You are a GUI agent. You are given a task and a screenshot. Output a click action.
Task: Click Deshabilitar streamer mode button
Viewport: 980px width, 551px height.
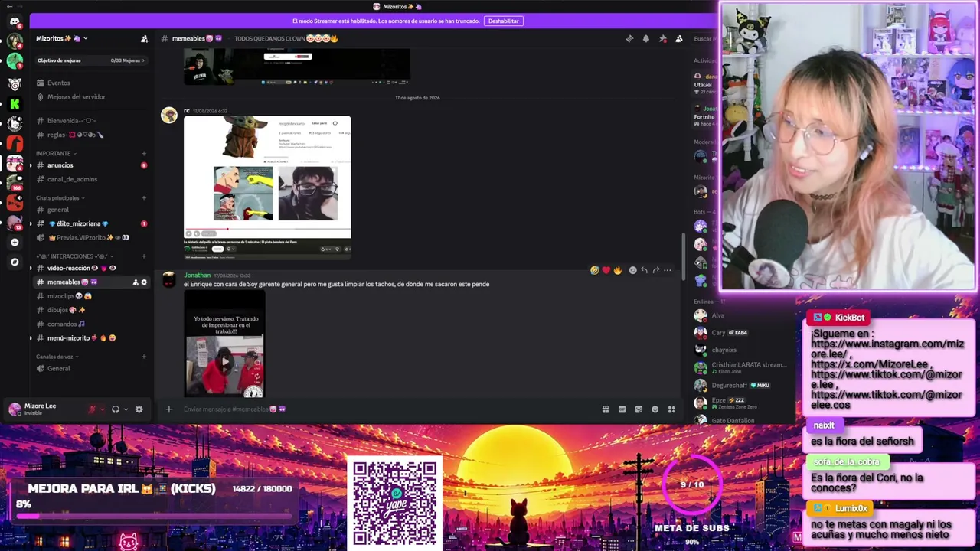tap(503, 21)
